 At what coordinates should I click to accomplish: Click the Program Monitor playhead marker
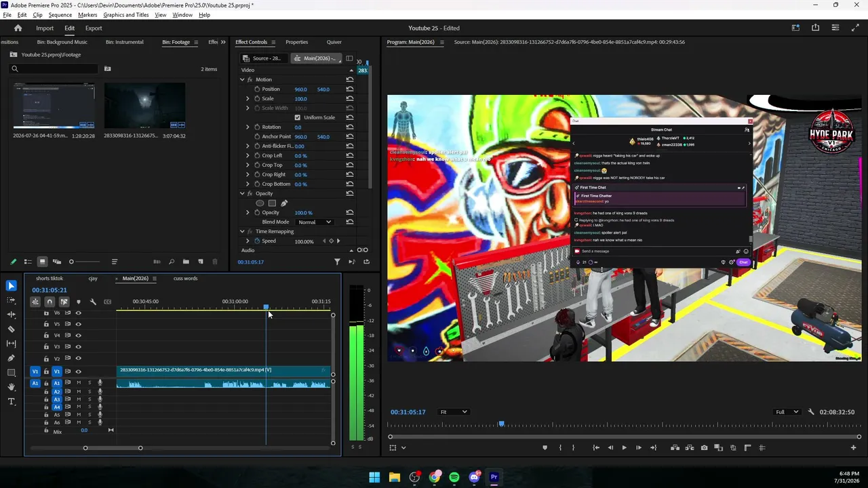pos(501,424)
